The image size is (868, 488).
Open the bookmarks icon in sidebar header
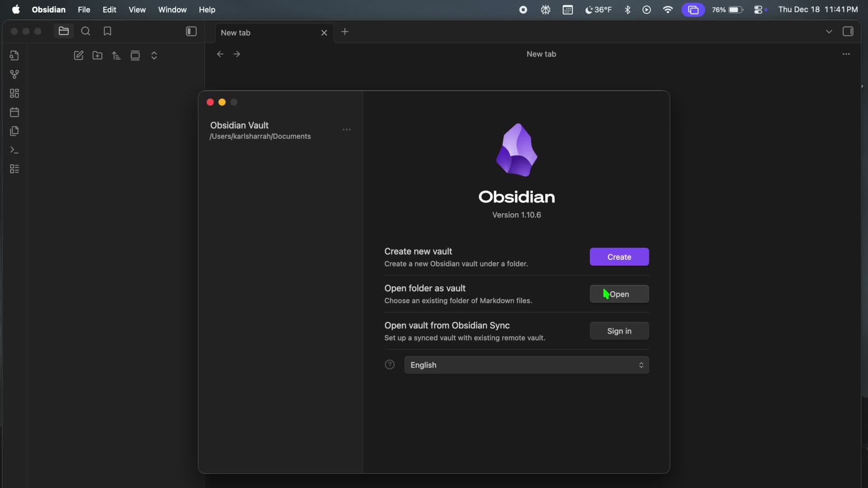[107, 31]
